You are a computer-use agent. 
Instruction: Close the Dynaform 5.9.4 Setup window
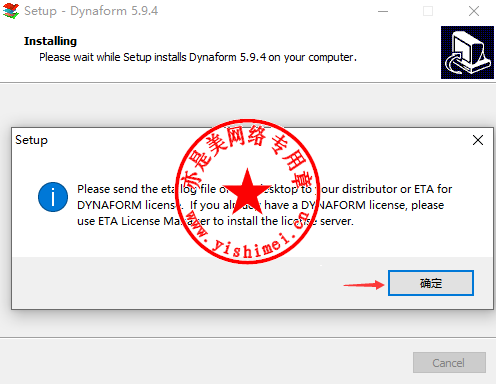click(474, 11)
